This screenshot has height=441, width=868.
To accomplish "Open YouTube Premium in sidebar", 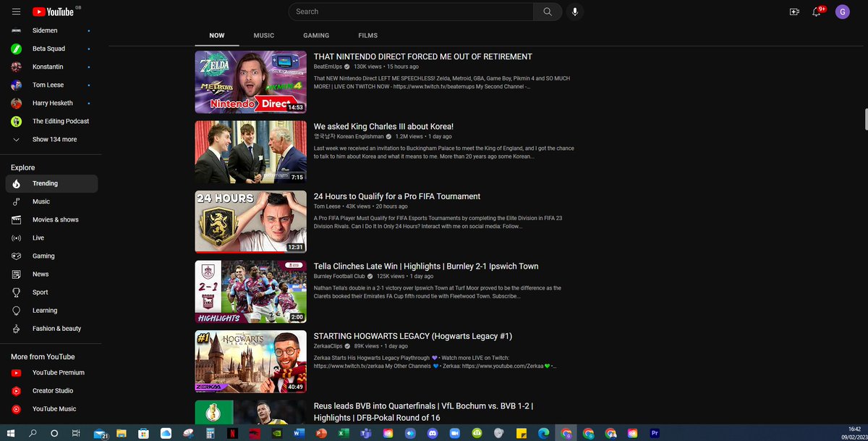I will (x=51, y=373).
